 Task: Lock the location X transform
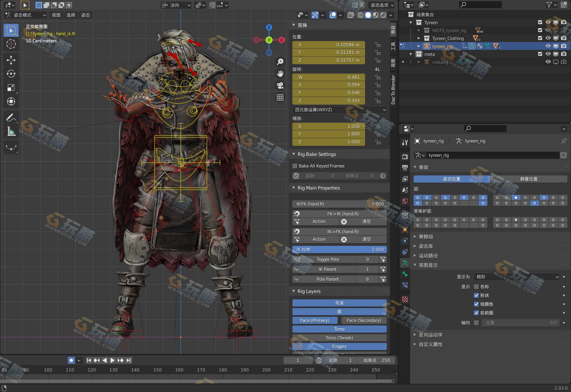[378, 45]
